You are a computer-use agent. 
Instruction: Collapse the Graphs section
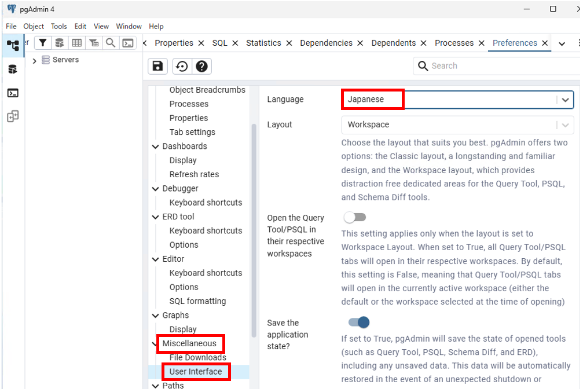tap(155, 316)
